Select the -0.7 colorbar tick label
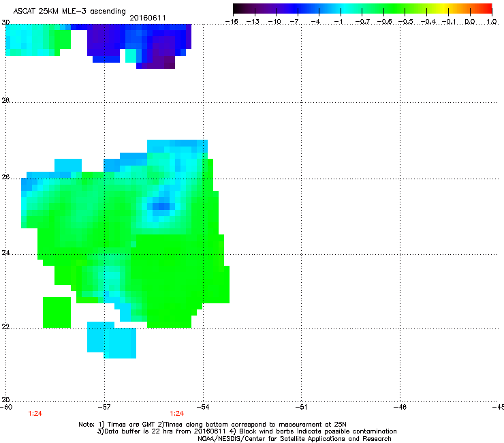The height and width of the screenshot is (443, 504). 362,22
